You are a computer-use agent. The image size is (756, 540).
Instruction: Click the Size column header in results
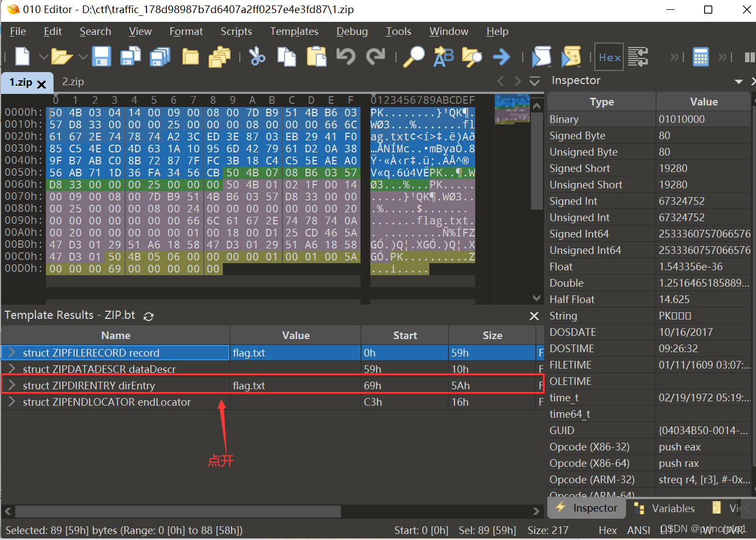(492, 335)
